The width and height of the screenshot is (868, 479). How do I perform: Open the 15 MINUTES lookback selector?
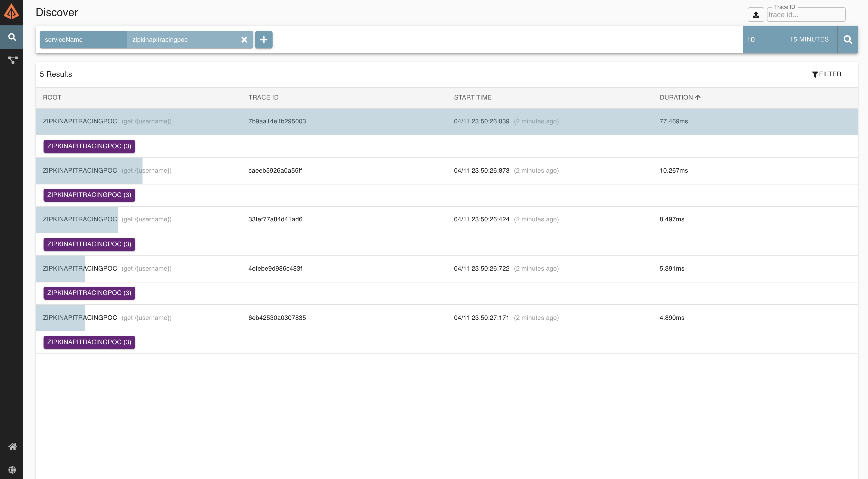[809, 39]
